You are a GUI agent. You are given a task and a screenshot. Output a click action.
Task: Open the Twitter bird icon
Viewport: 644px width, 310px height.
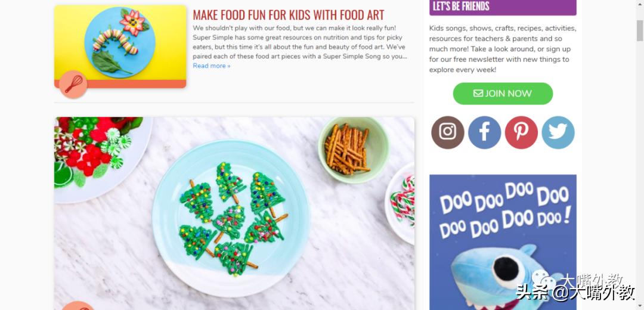(x=558, y=132)
